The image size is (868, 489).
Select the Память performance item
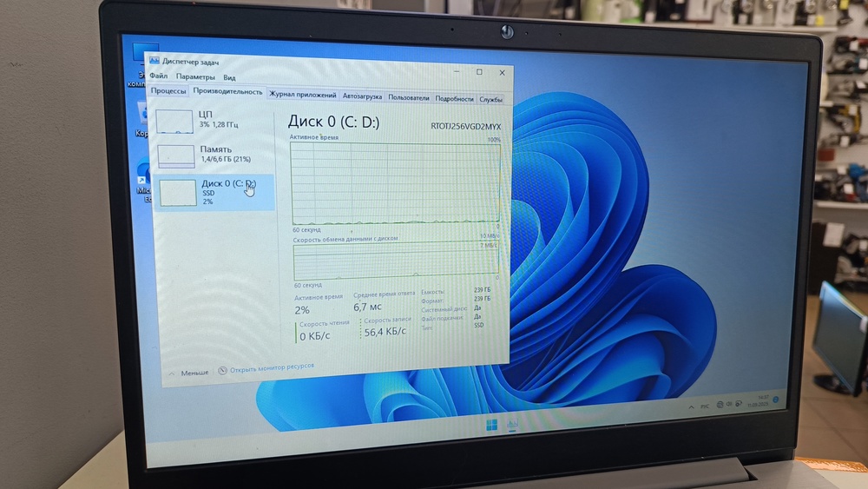click(x=214, y=155)
